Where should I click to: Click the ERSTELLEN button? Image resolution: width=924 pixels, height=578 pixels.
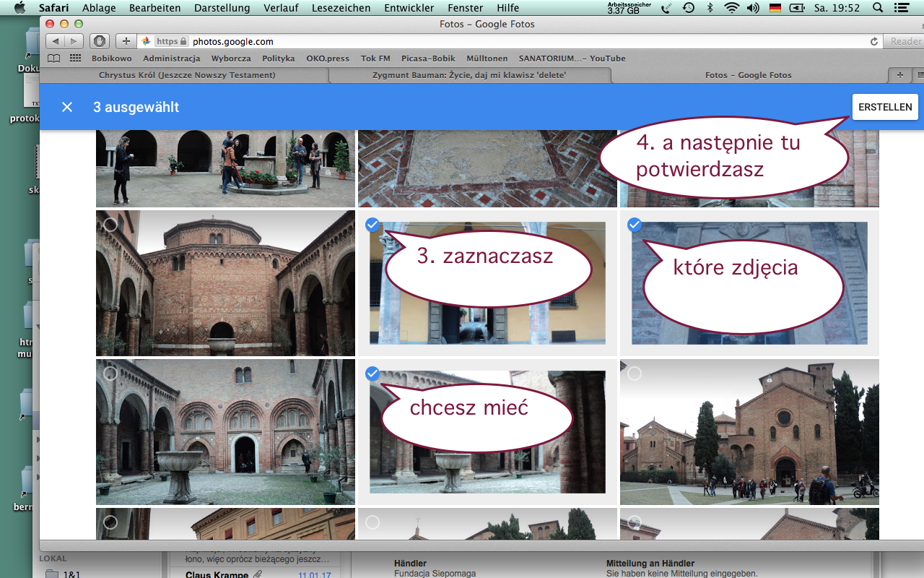885,107
